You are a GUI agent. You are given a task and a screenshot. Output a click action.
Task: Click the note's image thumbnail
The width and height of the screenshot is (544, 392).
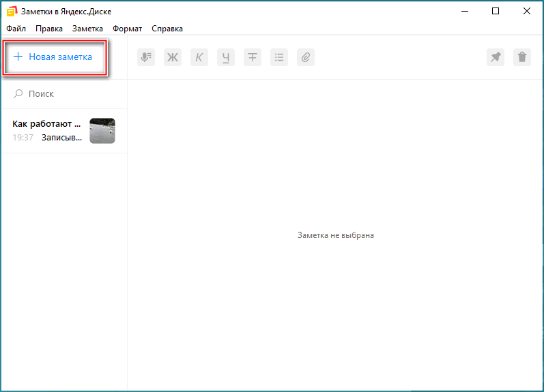pos(102,131)
